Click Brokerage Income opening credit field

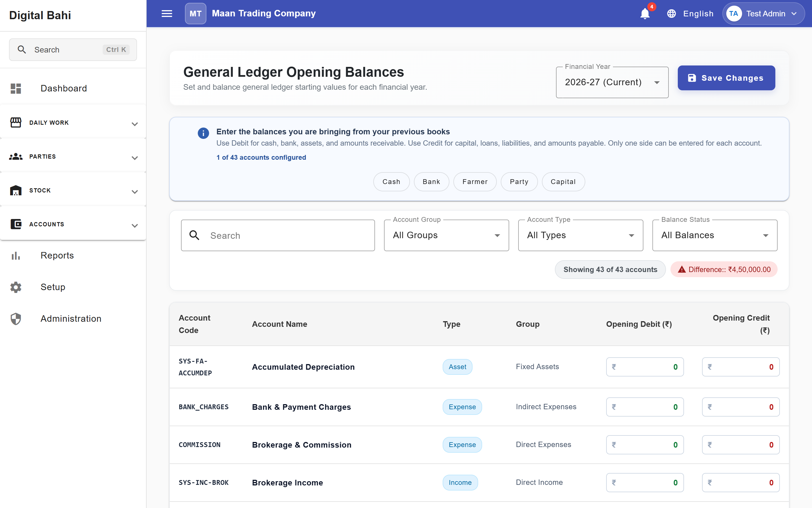[741, 483]
